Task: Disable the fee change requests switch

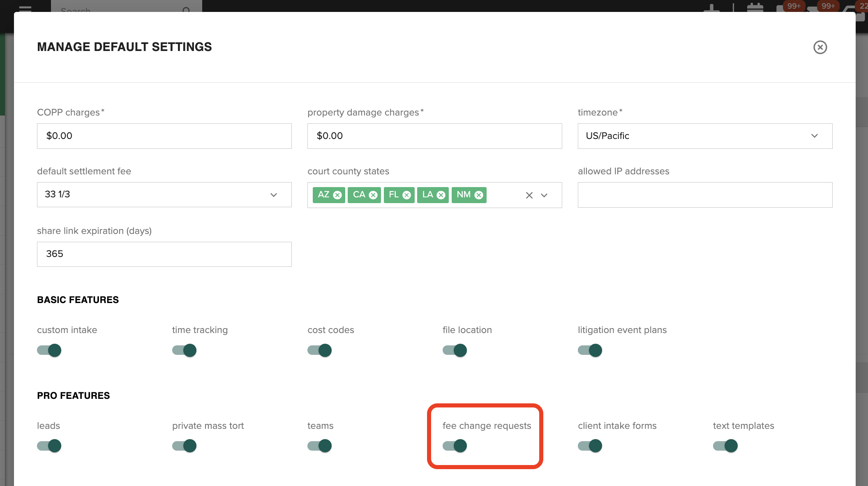Action: 455,446
